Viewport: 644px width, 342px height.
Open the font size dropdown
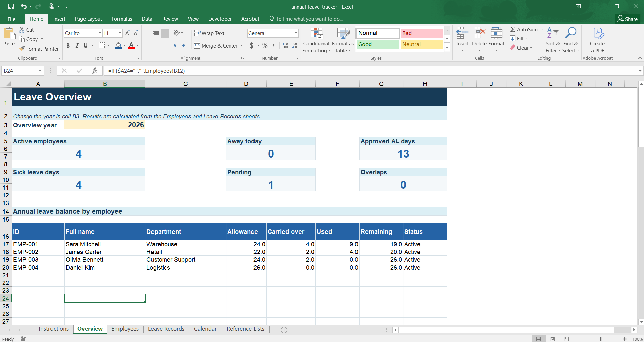[x=120, y=33]
